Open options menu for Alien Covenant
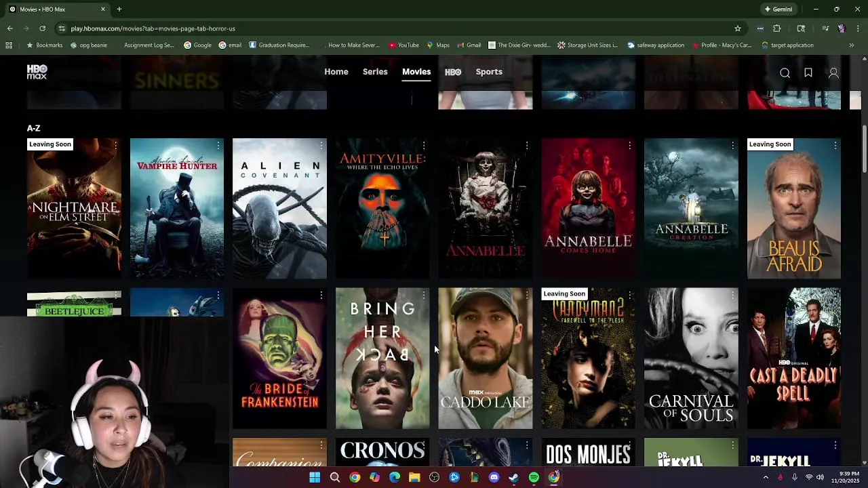The width and height of the screenshot is (868, 488). click(x=321, y=145)
